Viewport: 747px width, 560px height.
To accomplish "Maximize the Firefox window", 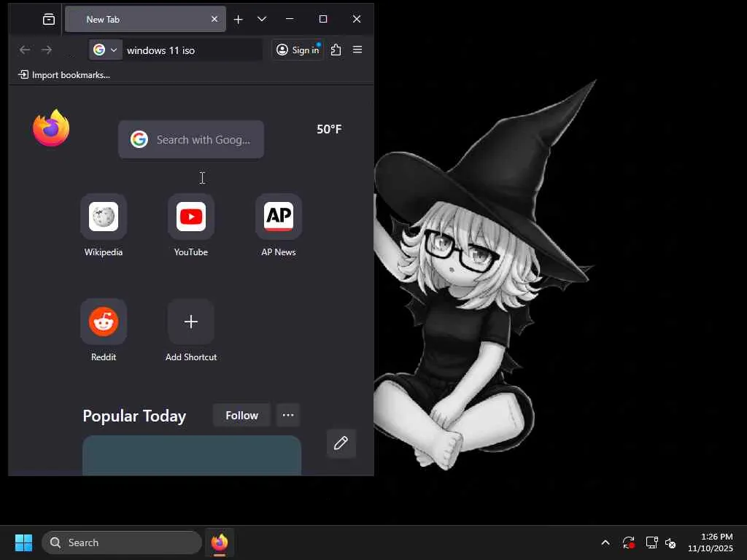I will tap(323, 19).
